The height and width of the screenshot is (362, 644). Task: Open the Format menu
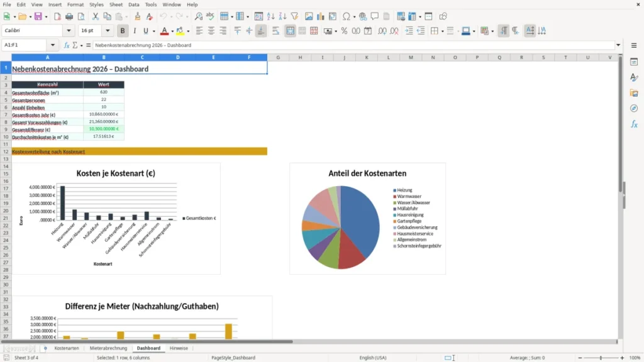click(x=75, y=4)
